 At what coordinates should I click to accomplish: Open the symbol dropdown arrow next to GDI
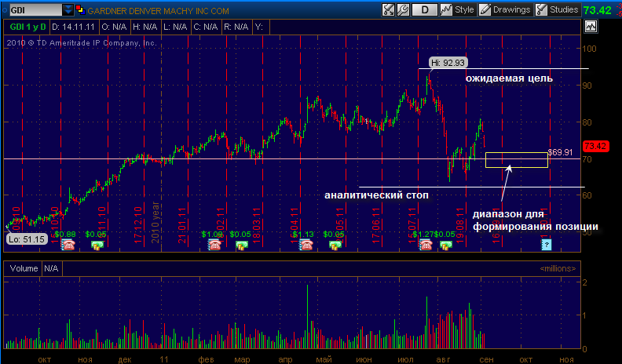68,10
